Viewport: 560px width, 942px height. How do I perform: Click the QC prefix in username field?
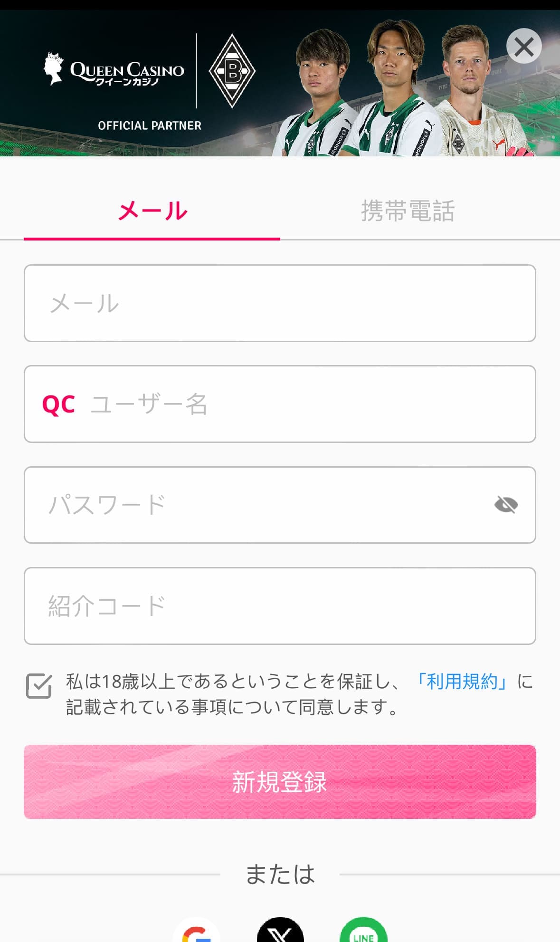[x=58, y=404]
